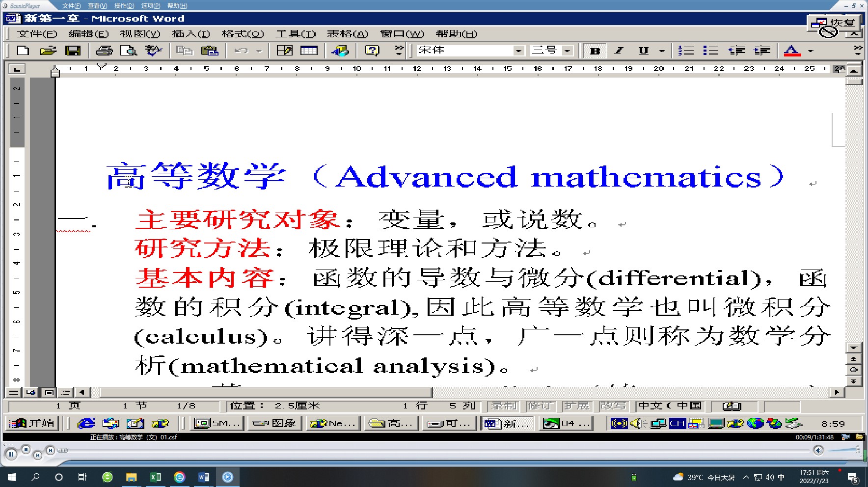Open Excel from the Windows taskbar
The image size is (868, 487).
155,477
